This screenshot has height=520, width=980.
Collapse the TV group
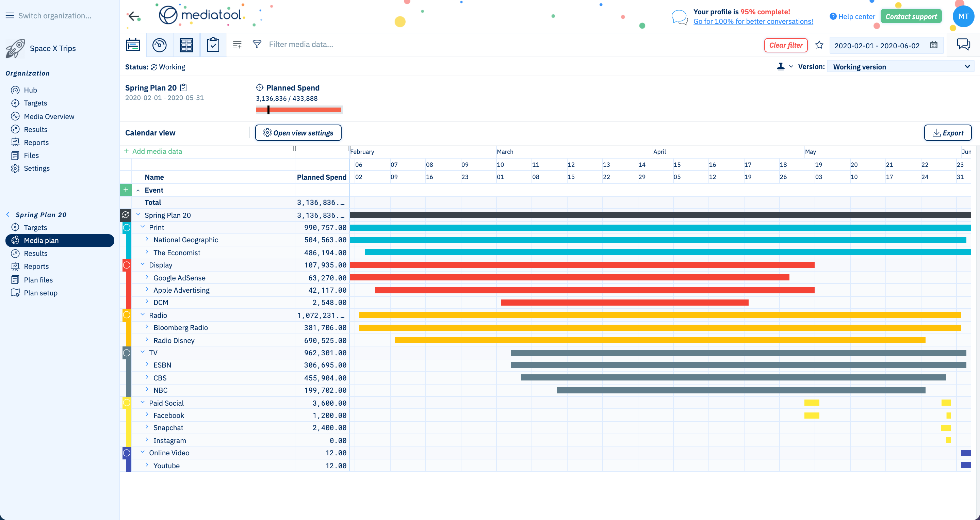click(x=143, y=352)
